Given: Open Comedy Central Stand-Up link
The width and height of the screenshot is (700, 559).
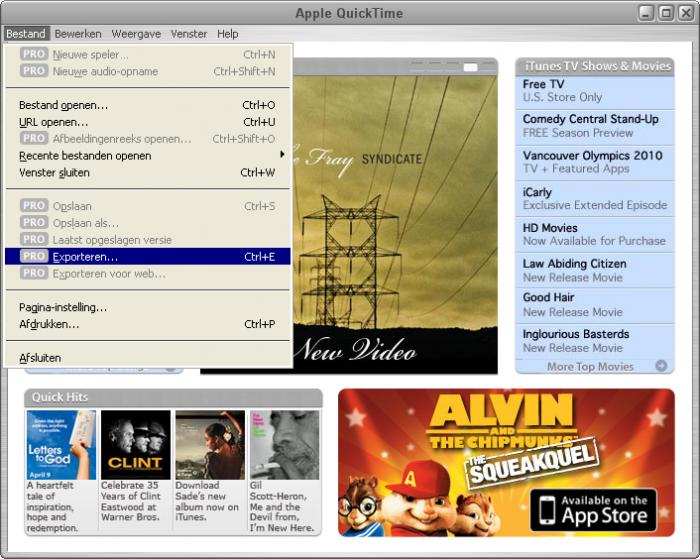Looking at the screenshot, I should [595, 126].
